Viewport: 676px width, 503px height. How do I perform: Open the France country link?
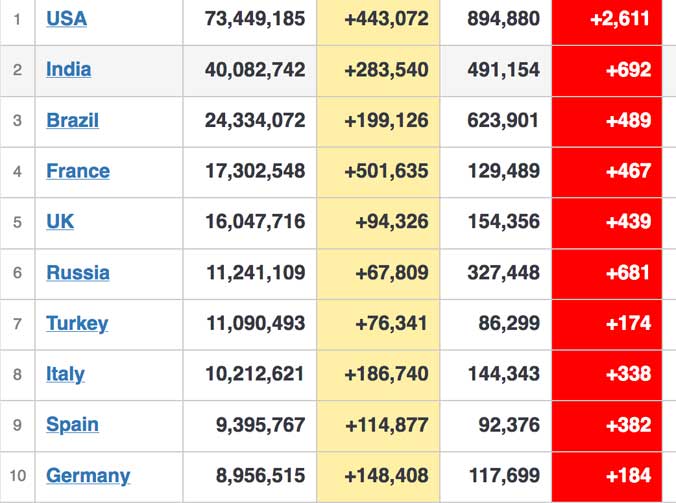[78, 171]
